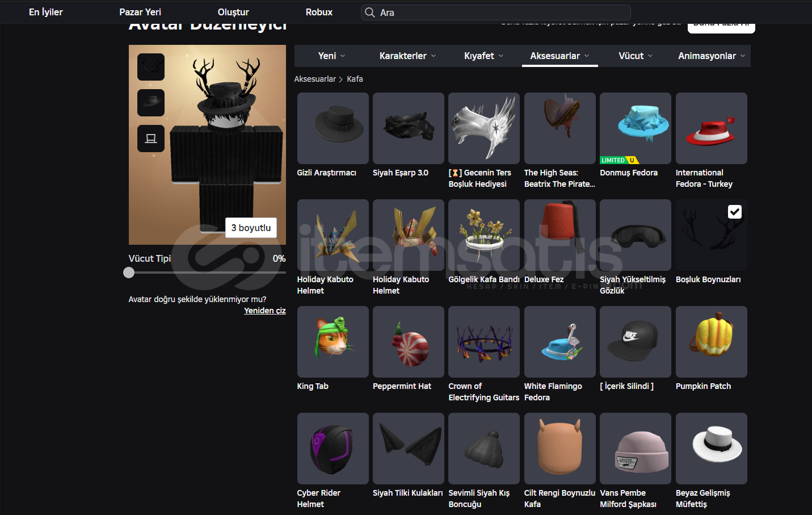This screenshot has height=515, width=812.
Task: Click the Yeniden çiz link
Action: pyautogui.click(x=265, y=311)
